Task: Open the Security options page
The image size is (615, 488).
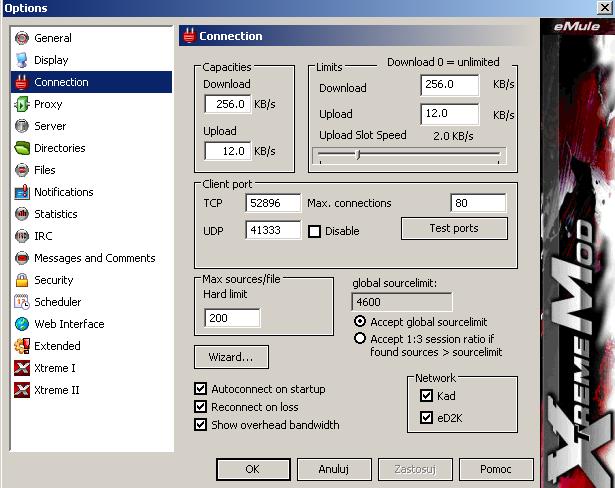Action: tap(91, 280)
